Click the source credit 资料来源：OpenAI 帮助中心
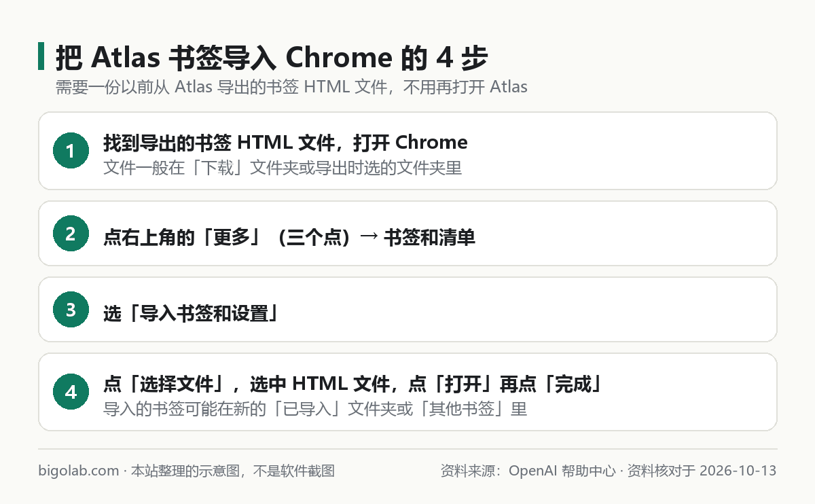Image resolution: width=815 pixels, height=504 pixels. [x=528, y=471]
